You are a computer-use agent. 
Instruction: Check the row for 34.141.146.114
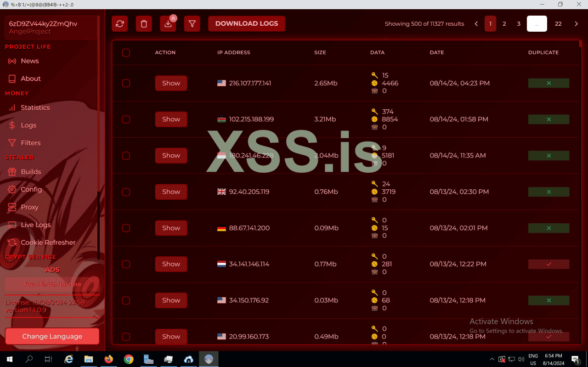point(126,264)
